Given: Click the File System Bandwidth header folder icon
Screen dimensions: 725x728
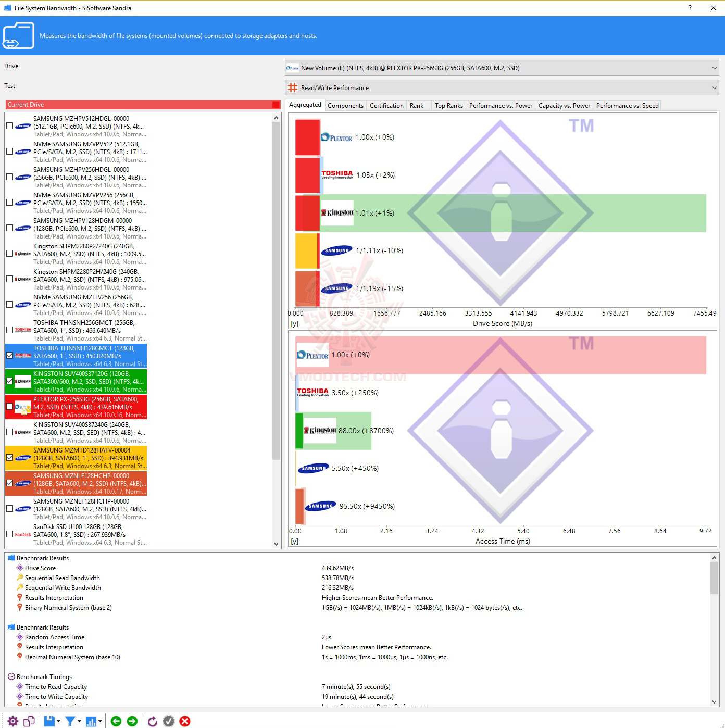Looking at the screenshot, I should point(19,35).
